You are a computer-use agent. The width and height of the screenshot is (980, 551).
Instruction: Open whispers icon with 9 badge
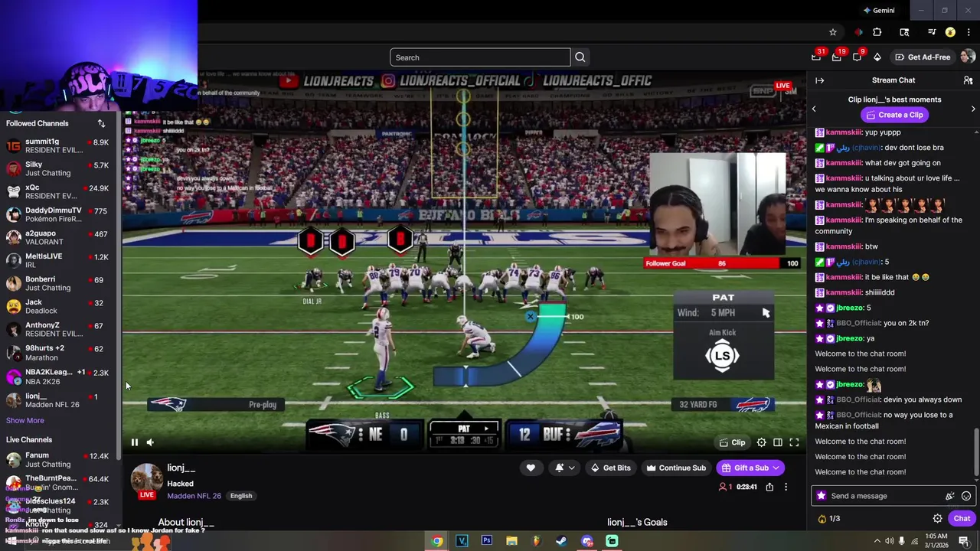[857, 57]
